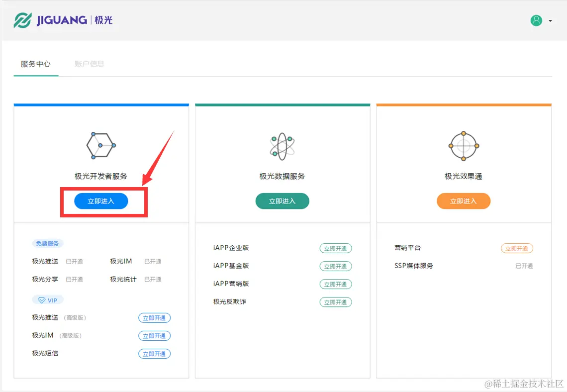Click the iAPP基金版 label
This screenshot has width=567, height=392.
(x=231, y=266)
